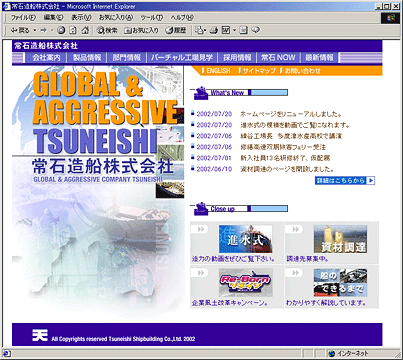The height and width of the screenshot is (360, 403).
Task: Open the 進水式 launch ceremony thumbnail
Action: pos(245,239)
